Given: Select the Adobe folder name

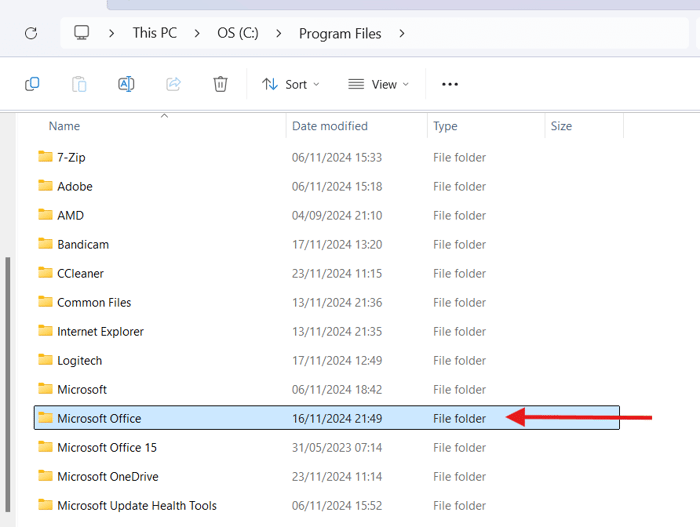Looking at the screenshot, I should (x=75, y=186).
